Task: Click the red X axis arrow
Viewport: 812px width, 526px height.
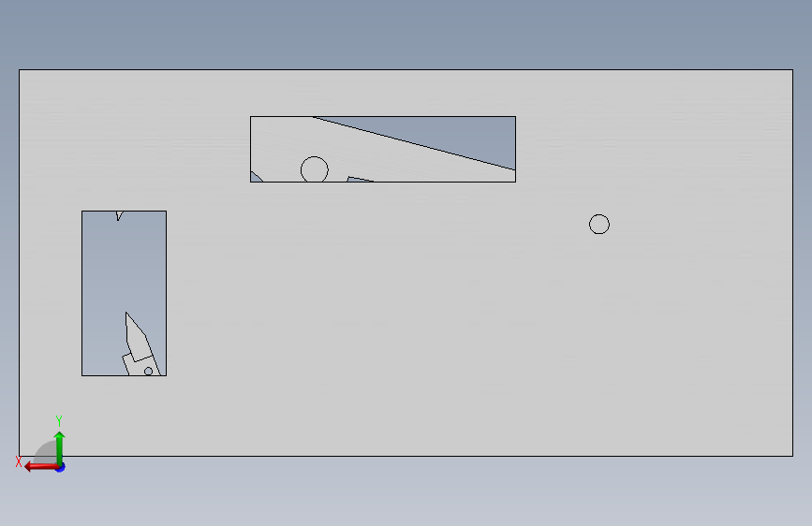Action: (40, 467)
